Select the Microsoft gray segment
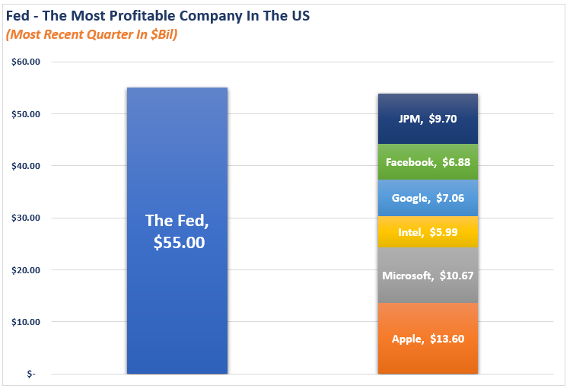The width and height of the screenshot is (573, 392). click(x=428, y=276)
